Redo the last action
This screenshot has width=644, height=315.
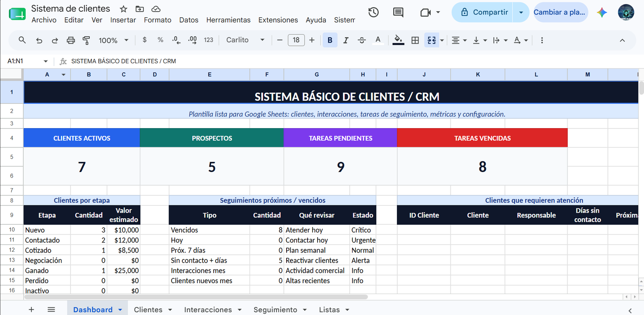pos(55,40)
